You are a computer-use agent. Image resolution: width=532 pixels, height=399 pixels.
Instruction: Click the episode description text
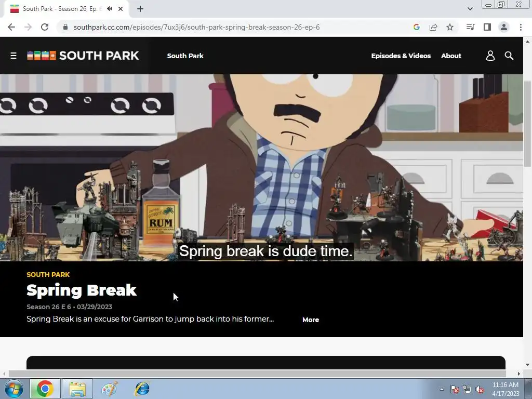[150, 319]
